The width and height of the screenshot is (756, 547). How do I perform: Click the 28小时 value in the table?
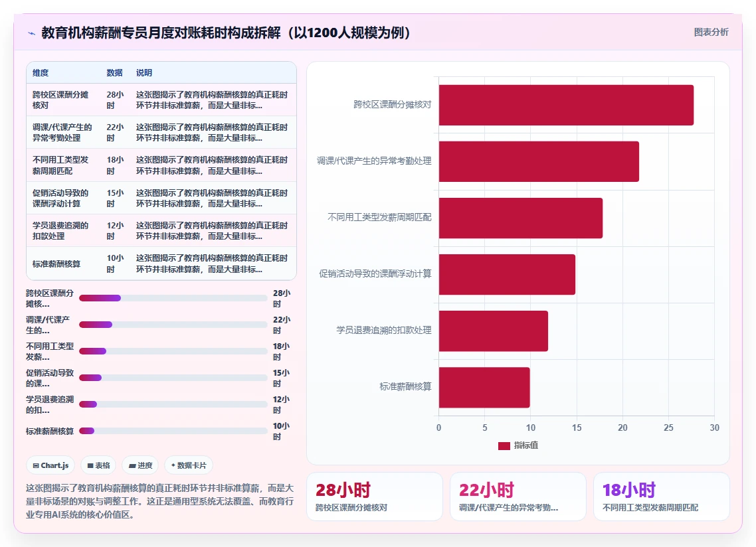click(x=115, y=100)
